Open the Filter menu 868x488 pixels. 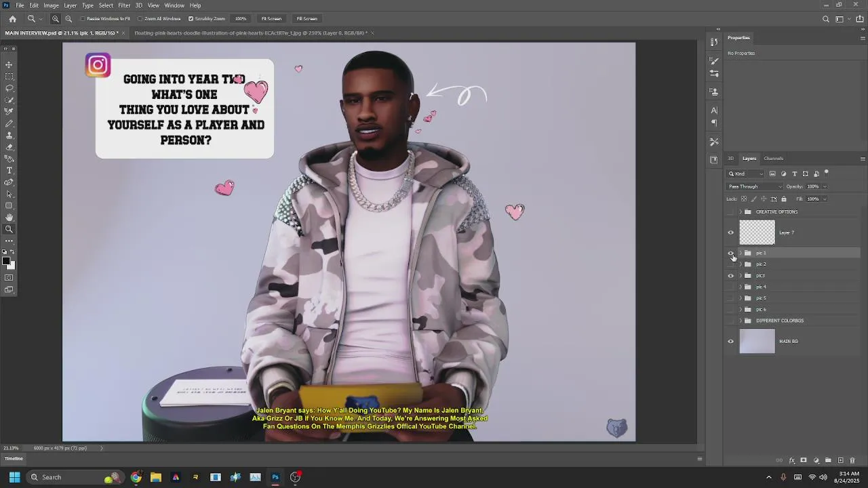click(x=124, y=5)
